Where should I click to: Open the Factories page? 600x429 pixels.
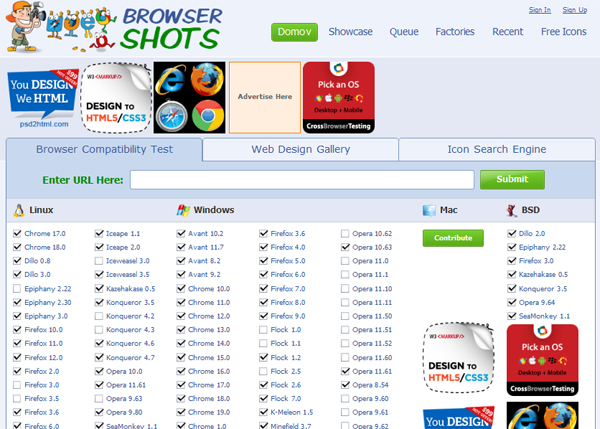[455, 32]
